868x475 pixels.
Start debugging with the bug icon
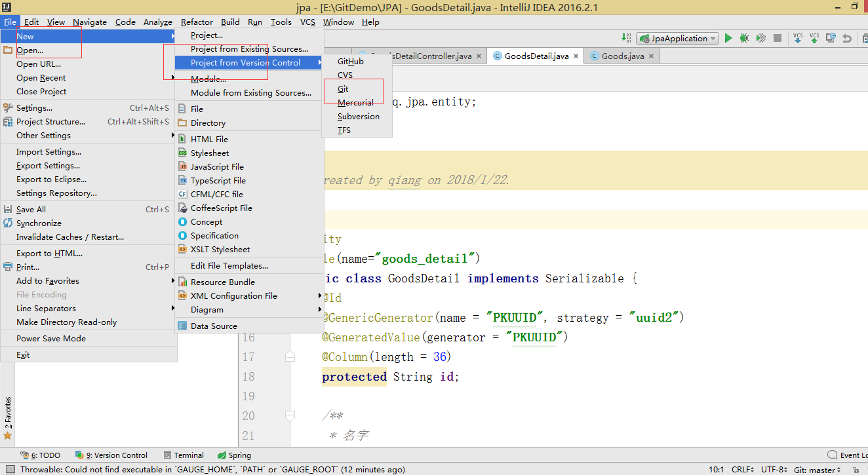744,39
